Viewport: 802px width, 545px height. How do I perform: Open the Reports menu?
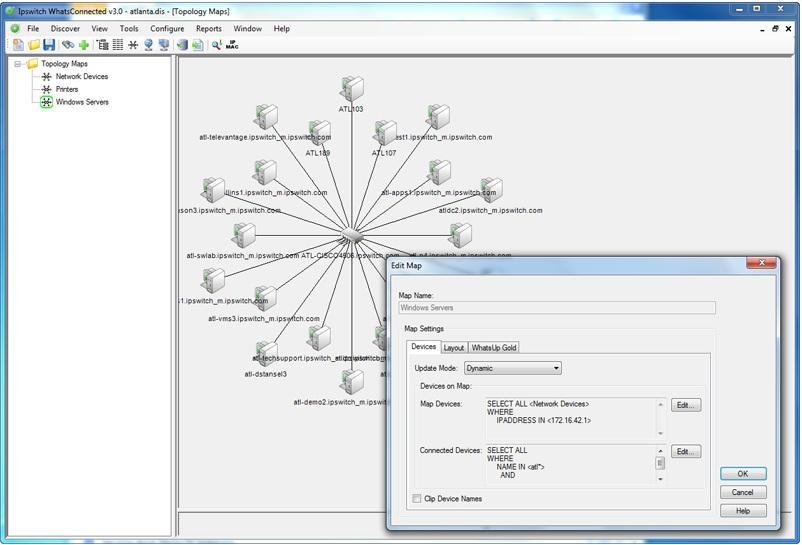pos(209,29)
